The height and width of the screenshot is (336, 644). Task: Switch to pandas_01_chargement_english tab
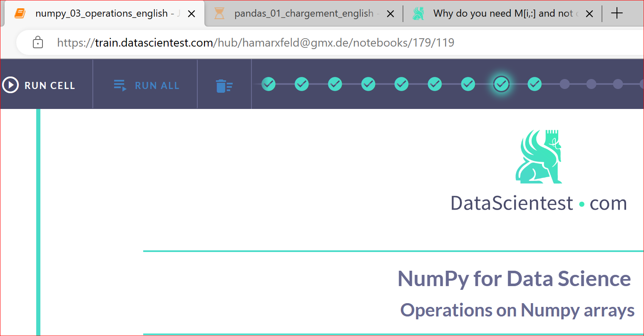coord(304,14)
